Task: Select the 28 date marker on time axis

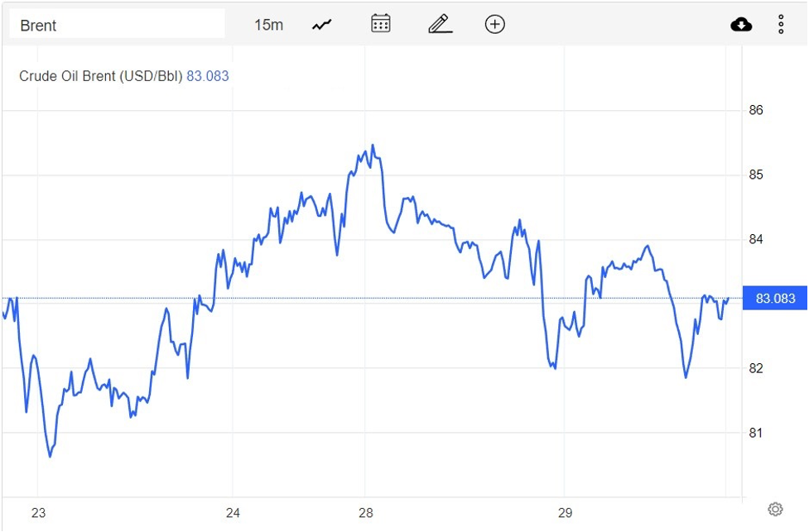Action: pyautogui.click(x=366, y=513)
